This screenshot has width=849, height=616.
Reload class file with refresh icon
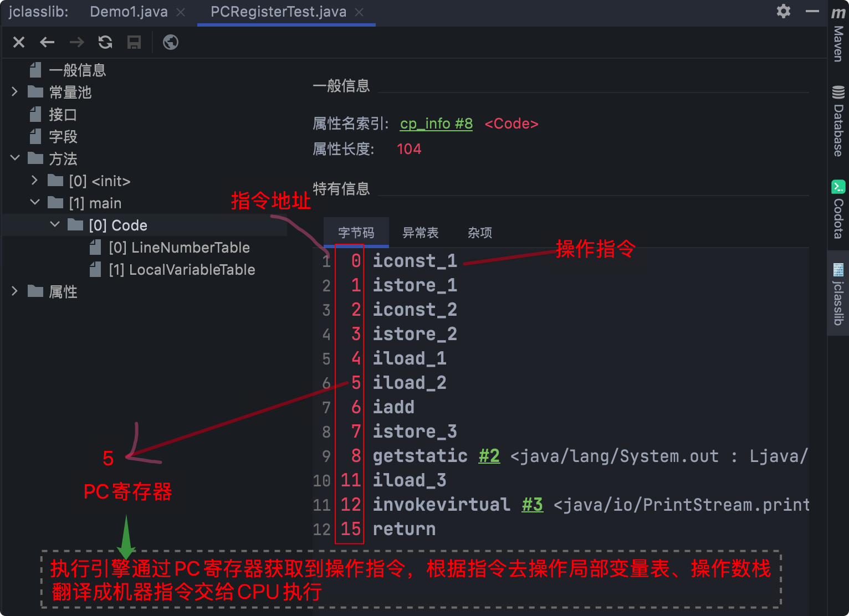[x=105, y=42]
